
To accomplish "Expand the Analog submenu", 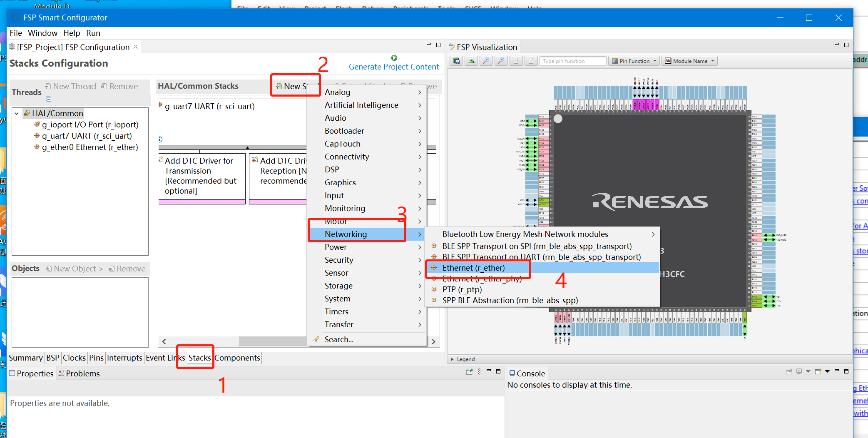I will pos(420,92).
